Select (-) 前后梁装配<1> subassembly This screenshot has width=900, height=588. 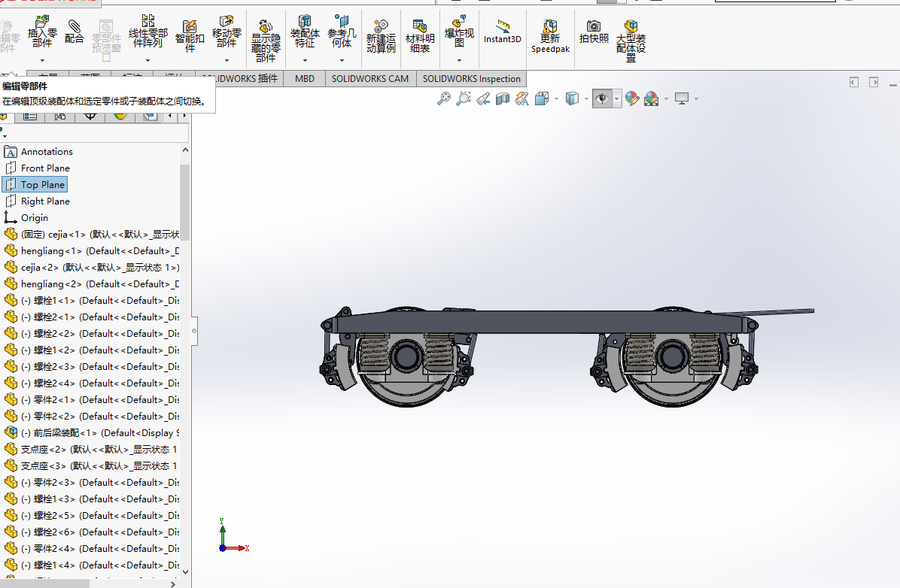point(92,432)
